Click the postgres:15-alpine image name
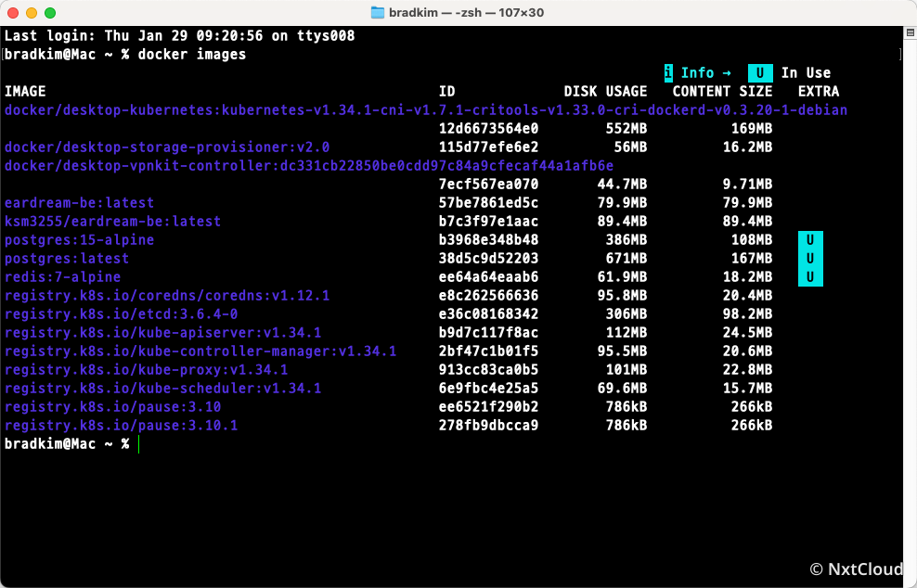This screenshot has height=588, width=917. click(x=79, y=239)
